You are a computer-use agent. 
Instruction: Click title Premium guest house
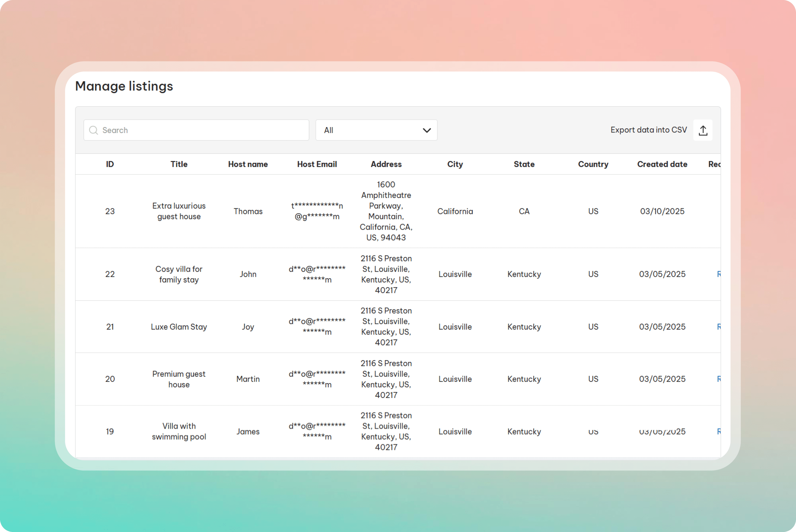(179, 379)
